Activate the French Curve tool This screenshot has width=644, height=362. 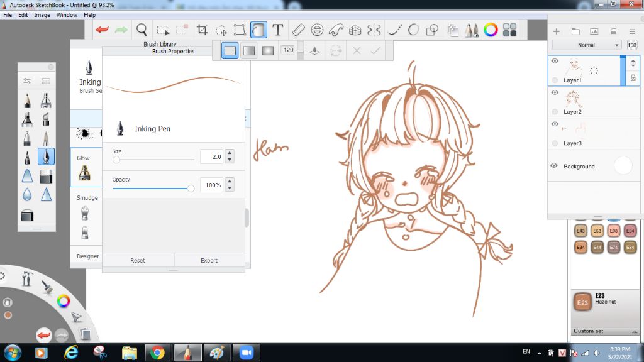tap(336, 30)
